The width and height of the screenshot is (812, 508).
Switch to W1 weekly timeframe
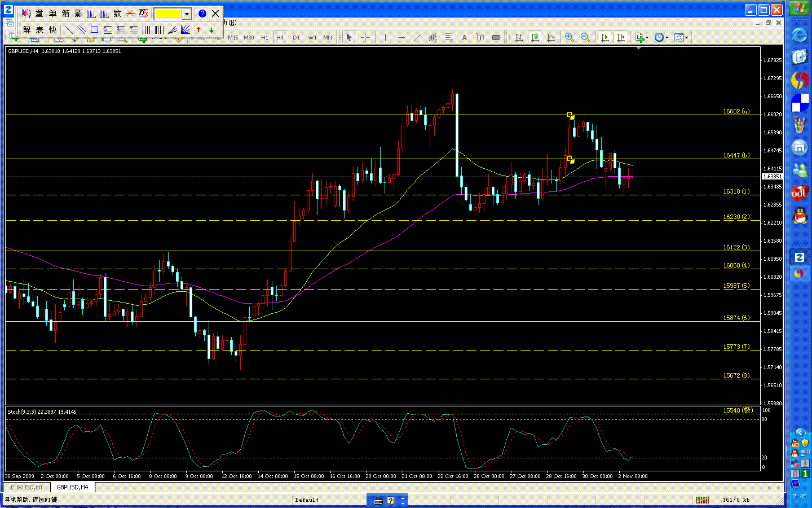tap(312, 38)
